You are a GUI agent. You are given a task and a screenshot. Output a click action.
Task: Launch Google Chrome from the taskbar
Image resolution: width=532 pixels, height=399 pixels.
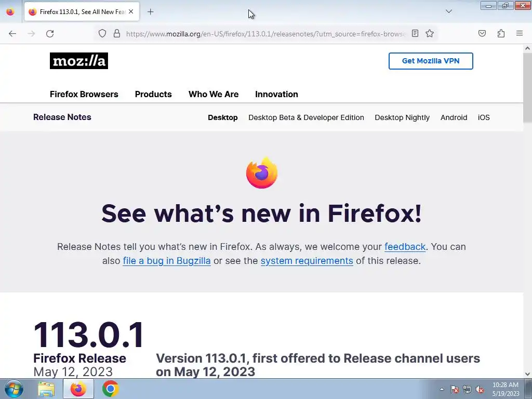click(x=110, y=389)
